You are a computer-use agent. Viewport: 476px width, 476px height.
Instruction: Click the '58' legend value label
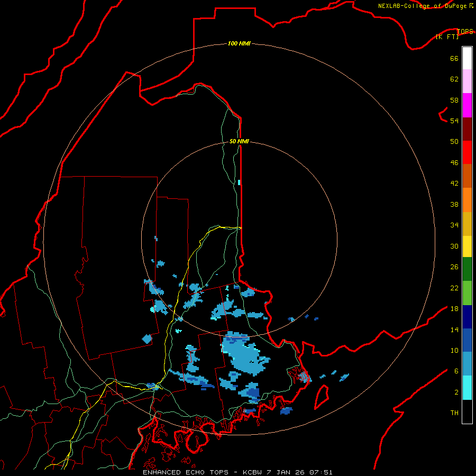click(454, 100)
